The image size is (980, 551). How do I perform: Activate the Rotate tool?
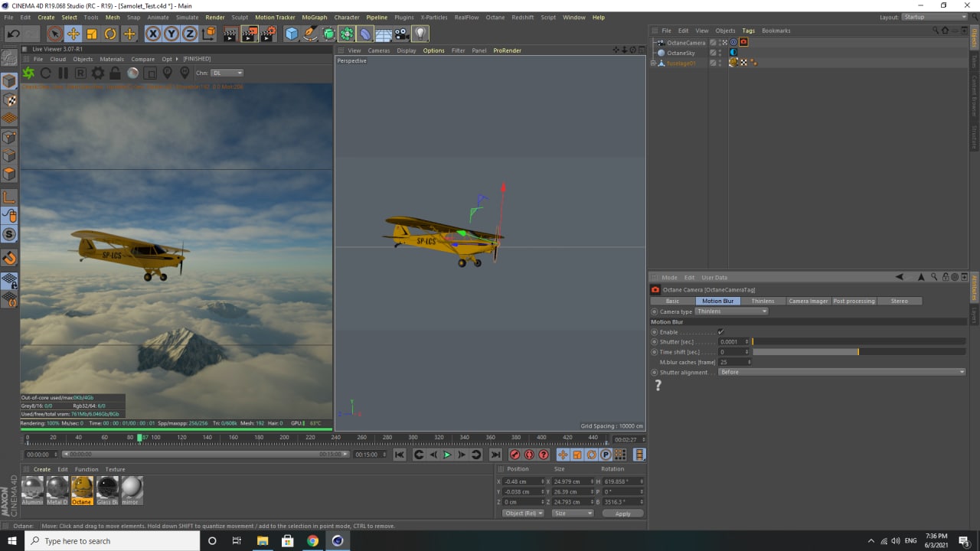click(x=110, y=34)
